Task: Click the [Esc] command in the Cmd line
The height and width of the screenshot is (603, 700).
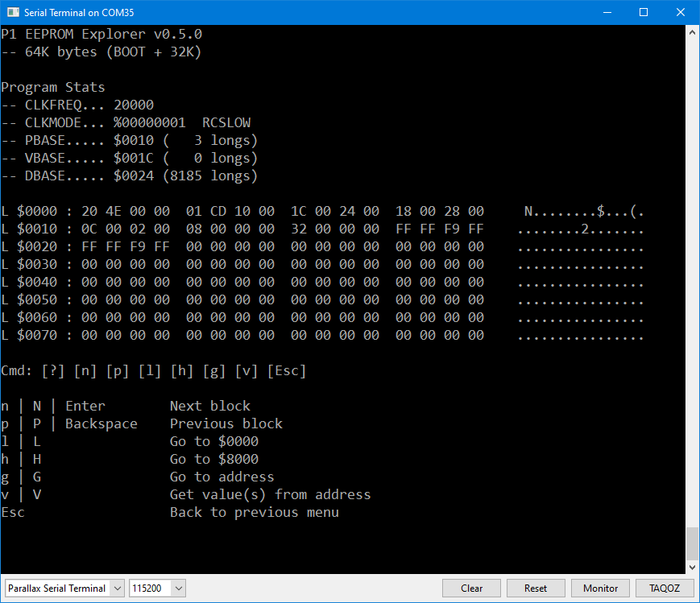Action: pyautogui.click(x=286, y=371)
